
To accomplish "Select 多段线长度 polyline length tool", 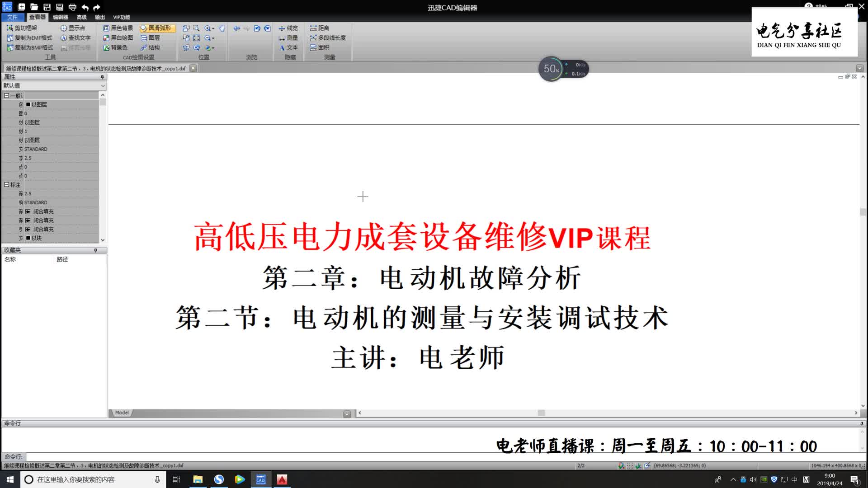I will pos(328,38).
